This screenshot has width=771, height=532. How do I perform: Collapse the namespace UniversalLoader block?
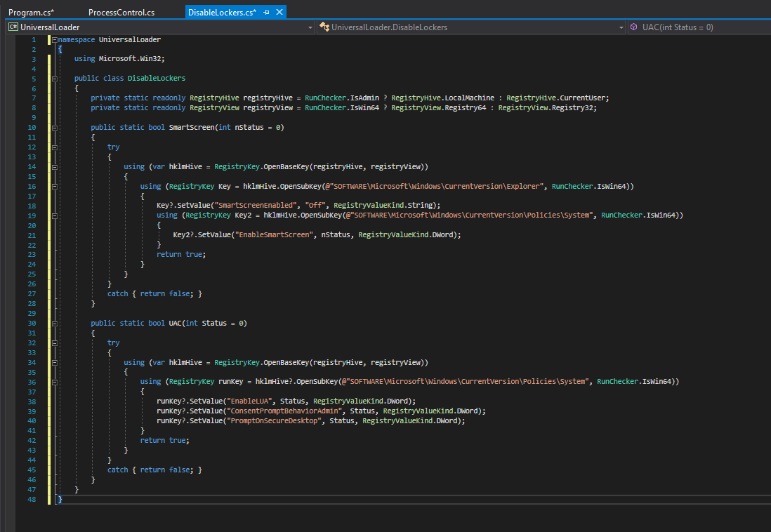(53, 40)
